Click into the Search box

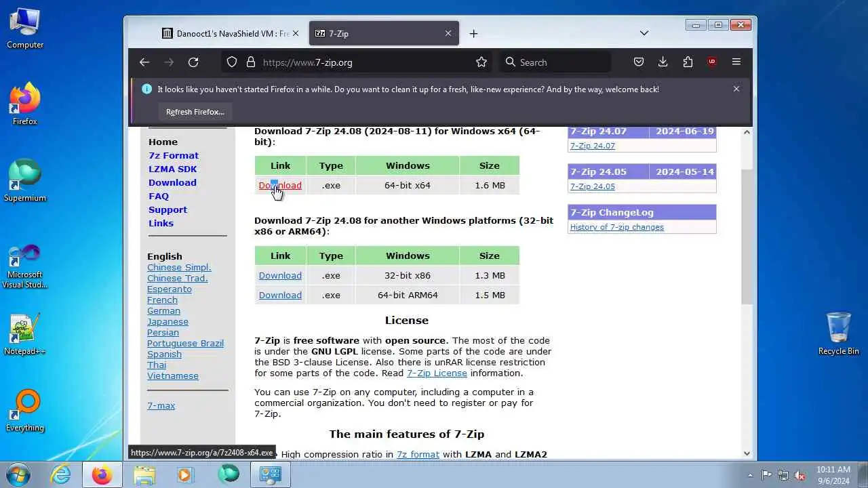coord(554,62)
